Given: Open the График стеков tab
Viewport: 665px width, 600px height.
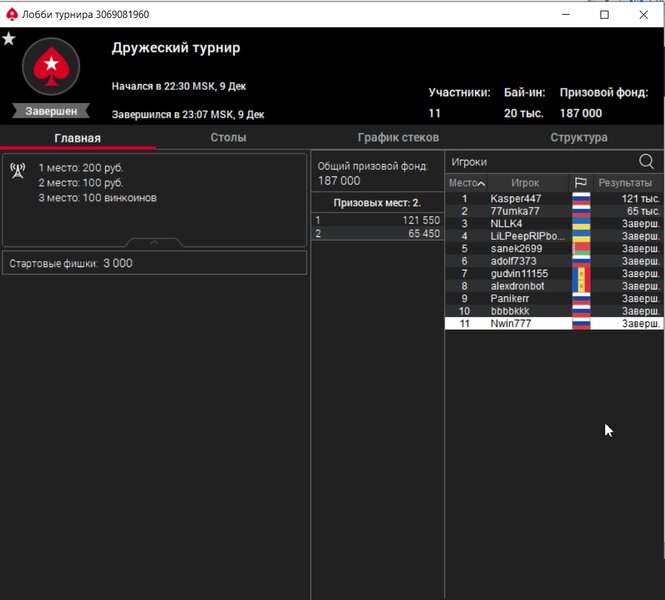Looking at the screenshot, I should [x=398, y=138].
